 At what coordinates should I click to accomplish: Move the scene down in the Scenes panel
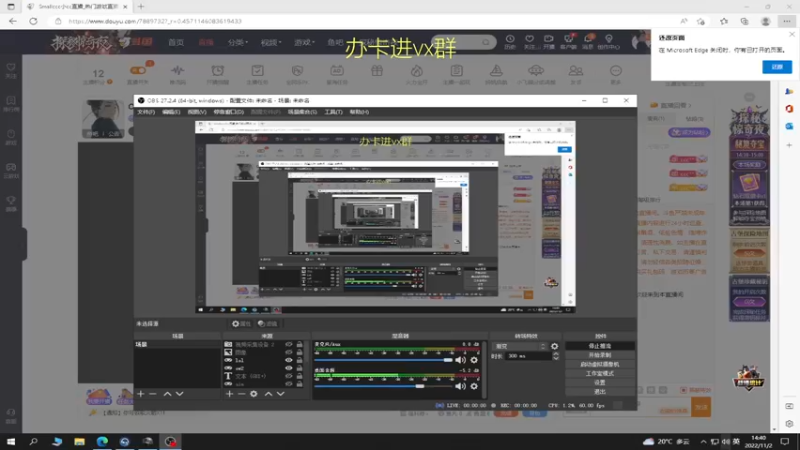[180, 394]
